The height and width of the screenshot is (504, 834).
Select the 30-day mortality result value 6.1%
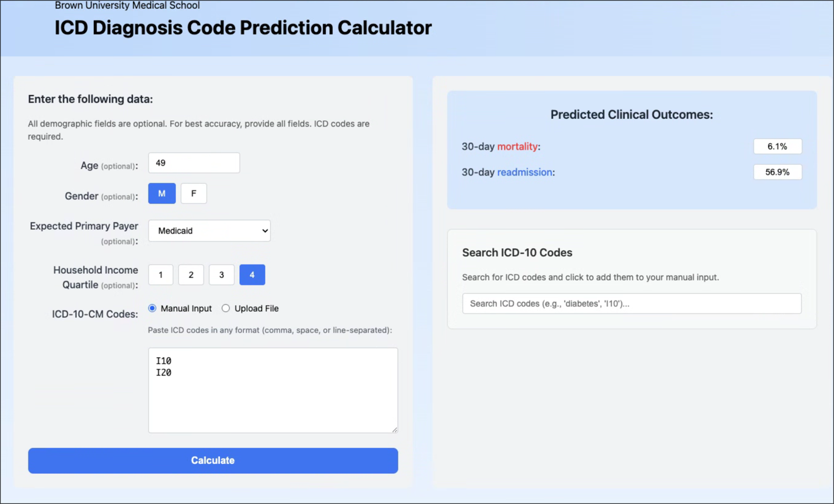777,146
